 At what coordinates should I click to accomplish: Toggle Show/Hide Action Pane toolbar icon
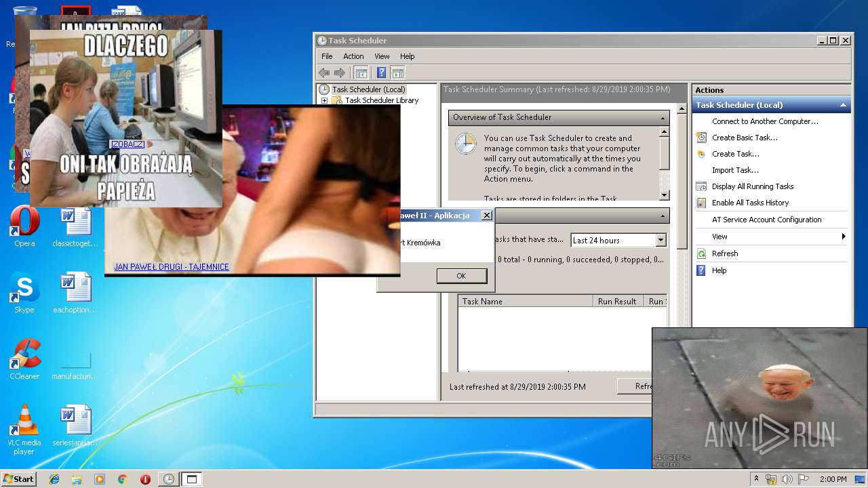click(398, 73)
